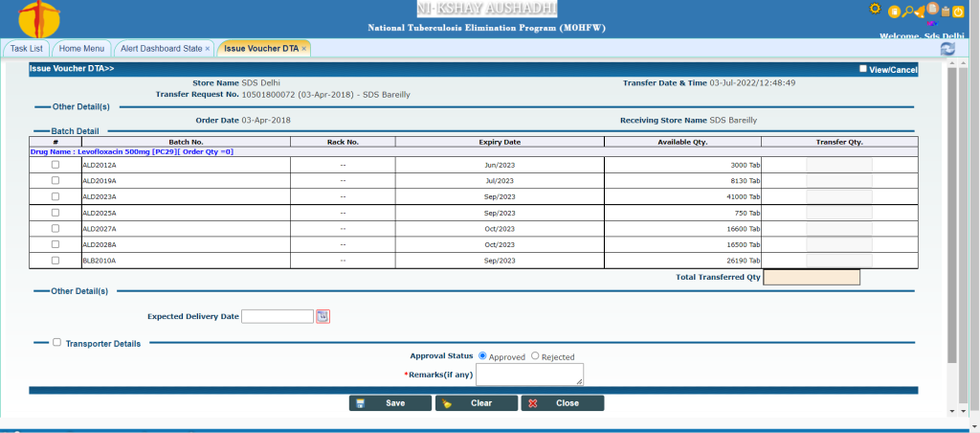
Task: Click the round yellow book icon
Action: click(x=895, y=11)
